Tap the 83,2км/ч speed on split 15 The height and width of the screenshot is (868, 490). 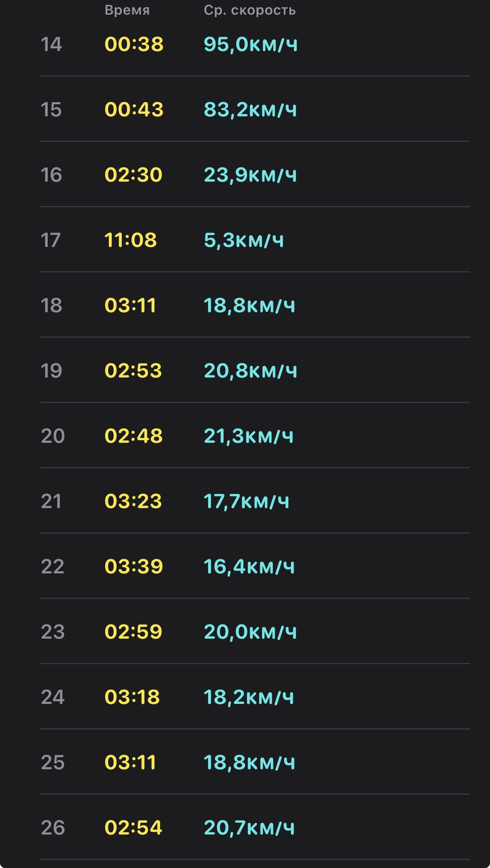(250, 110)
